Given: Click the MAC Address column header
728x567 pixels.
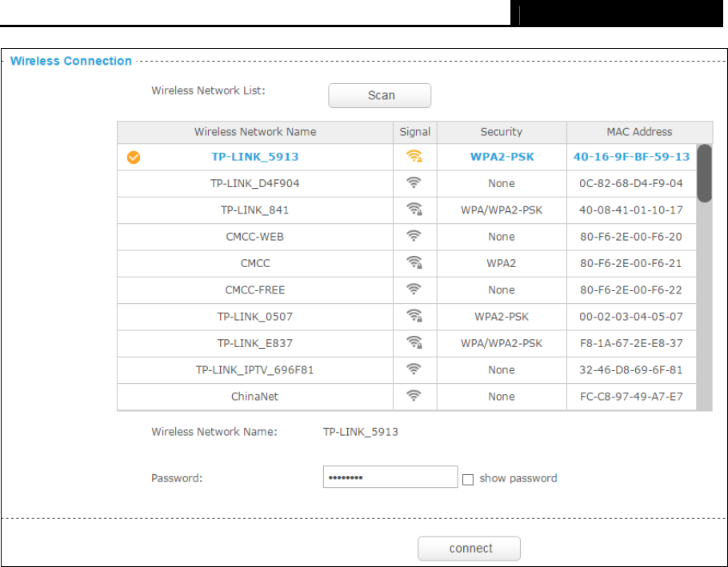Looking at the screenshot, I should tap(639, 132).
